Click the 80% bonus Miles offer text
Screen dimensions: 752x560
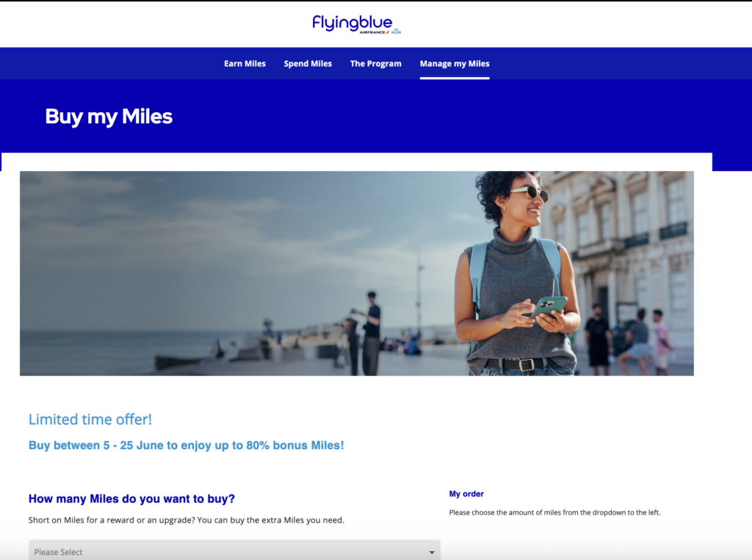[x=186, y=446]
